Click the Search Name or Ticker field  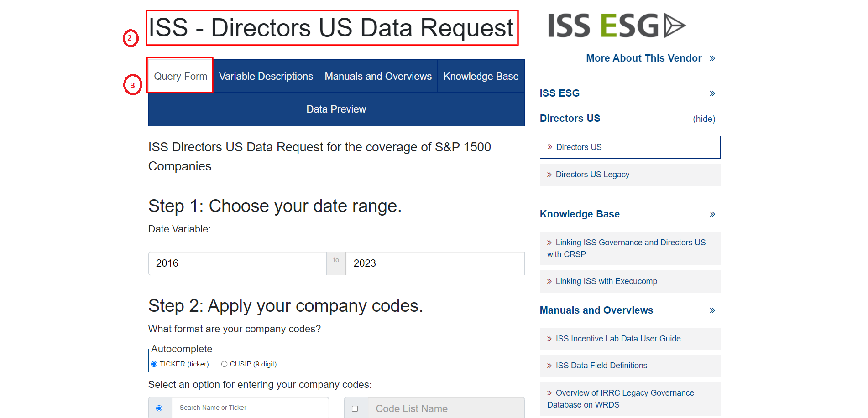(250, 408)
